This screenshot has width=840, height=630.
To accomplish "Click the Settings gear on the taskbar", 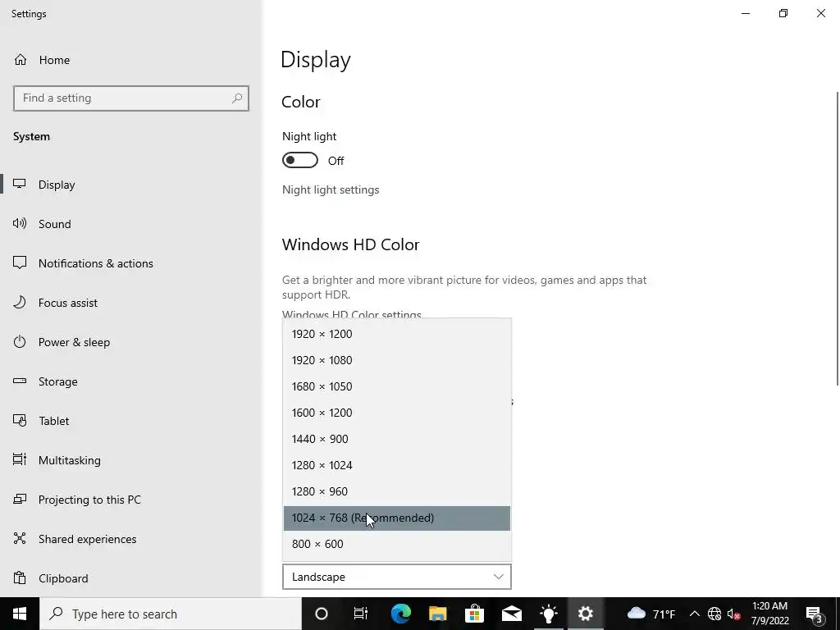I will coord(586,614).
